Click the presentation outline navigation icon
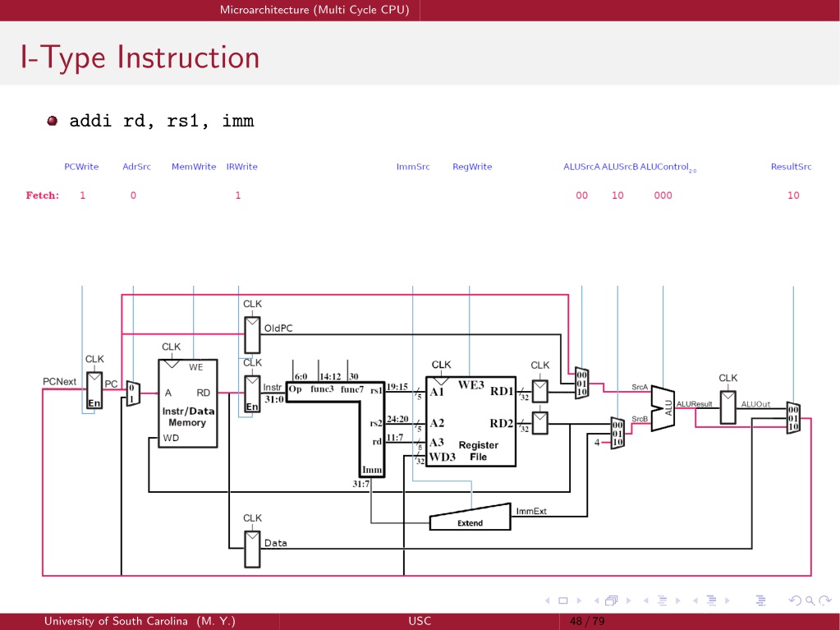 [760, 600]
